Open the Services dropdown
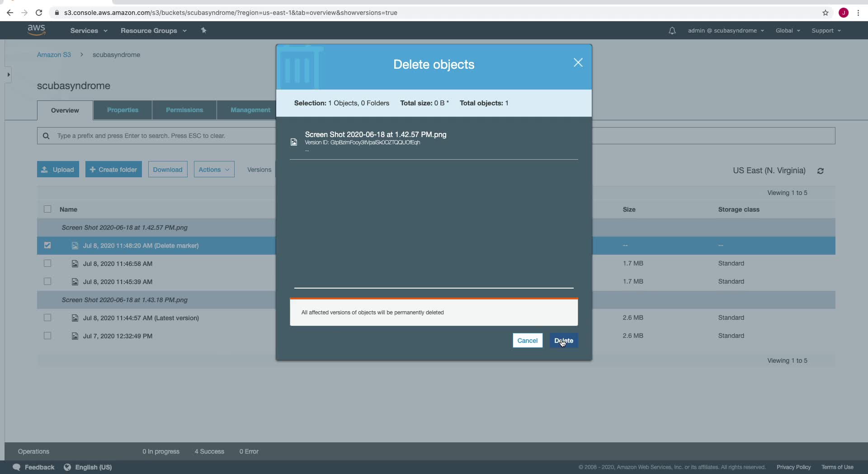Image resolution: width=868 pixels, height=474 pixels. tap(89, 31)
